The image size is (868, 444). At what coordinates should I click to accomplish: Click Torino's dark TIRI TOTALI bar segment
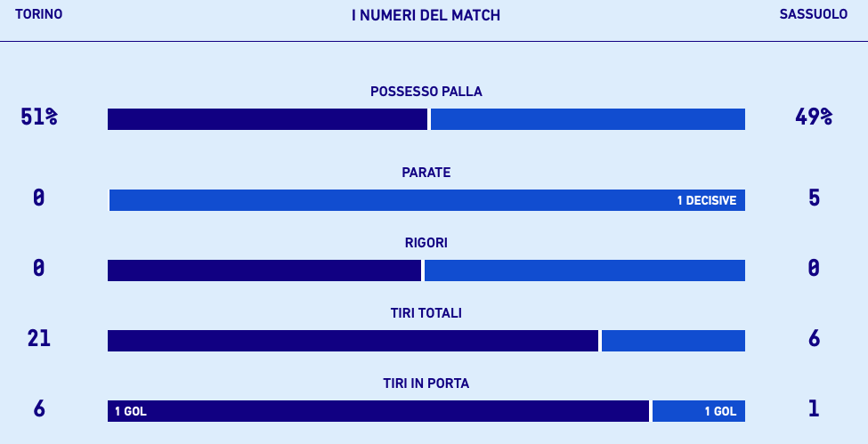[x=353, y=341]
